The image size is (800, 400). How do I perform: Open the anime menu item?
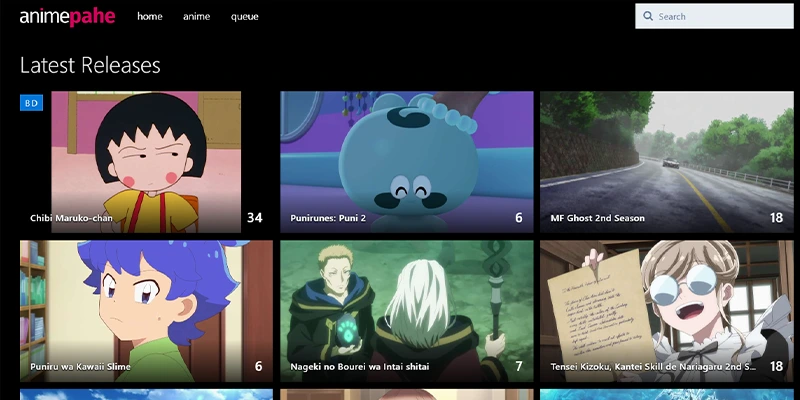(x=196, y=16)
